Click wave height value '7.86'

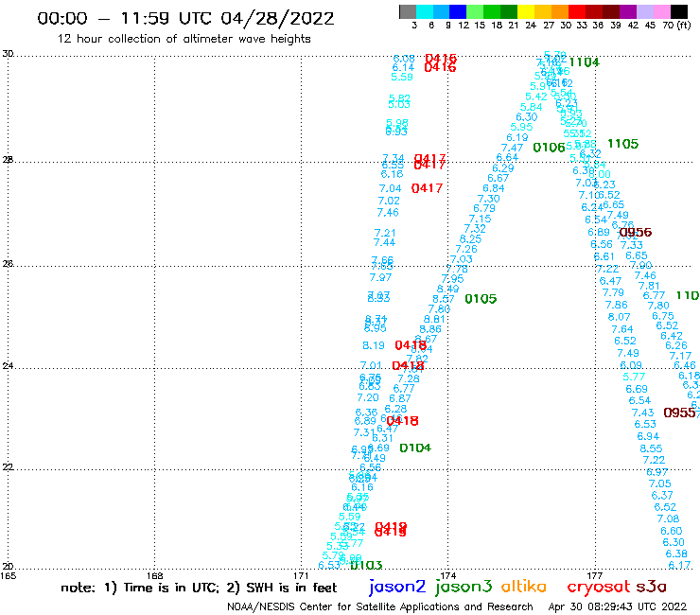click(x=617, y=305)
